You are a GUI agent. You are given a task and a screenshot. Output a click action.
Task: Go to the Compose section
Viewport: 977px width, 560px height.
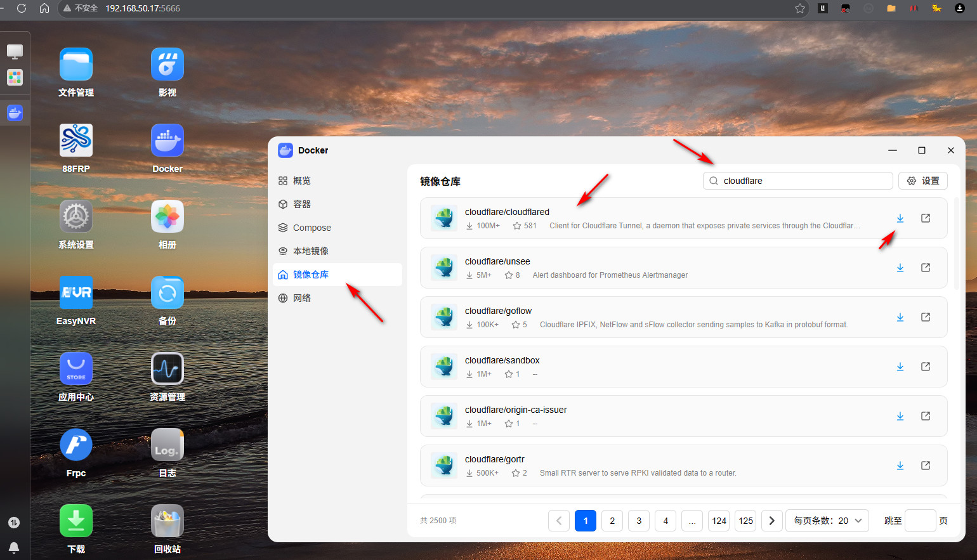tap(338, 228)
